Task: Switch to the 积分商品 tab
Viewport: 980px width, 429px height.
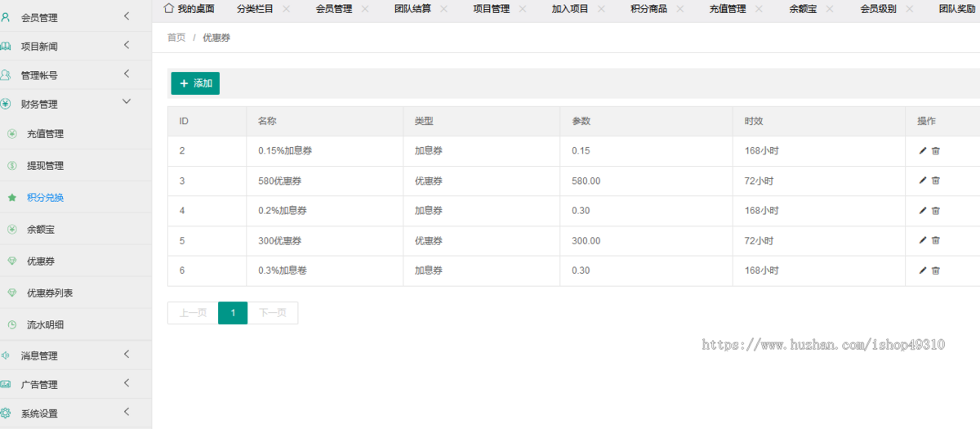Action: point(649,9)
